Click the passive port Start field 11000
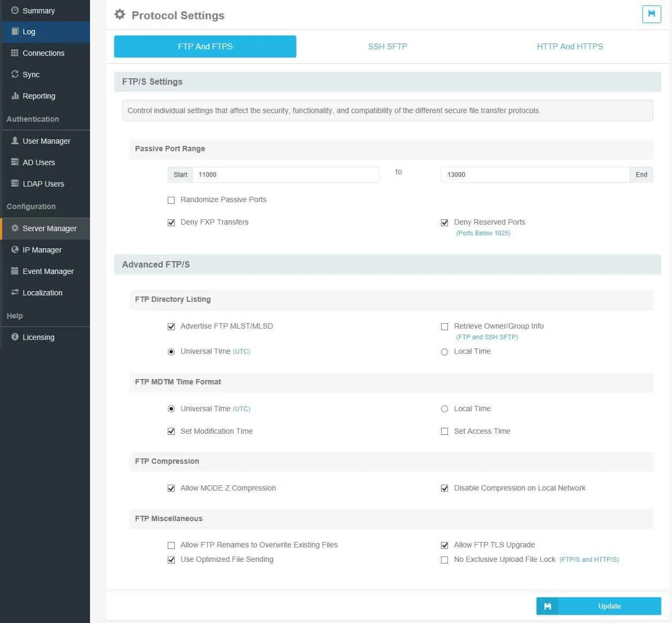Viewport: 672px width, 623px height. [286, 175]
